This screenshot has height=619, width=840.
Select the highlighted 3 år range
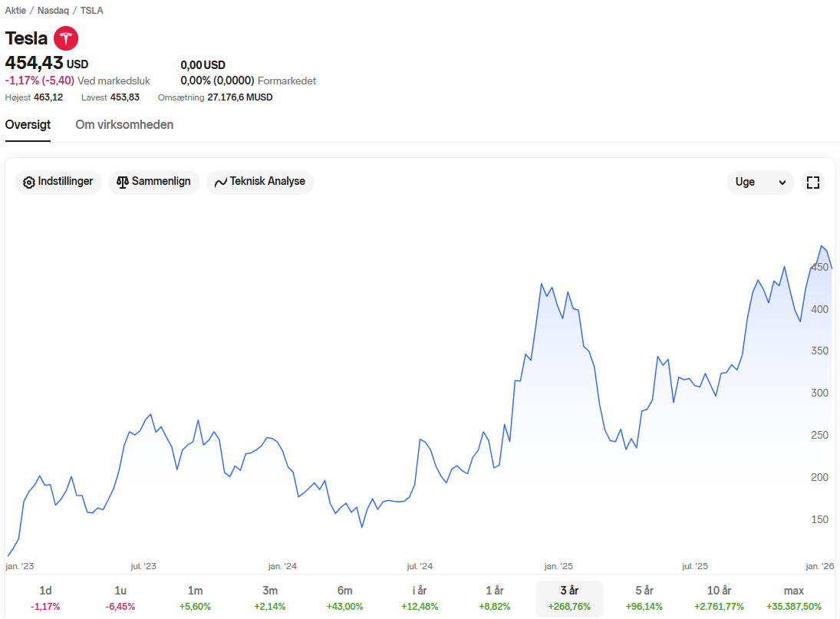(569, 598)
